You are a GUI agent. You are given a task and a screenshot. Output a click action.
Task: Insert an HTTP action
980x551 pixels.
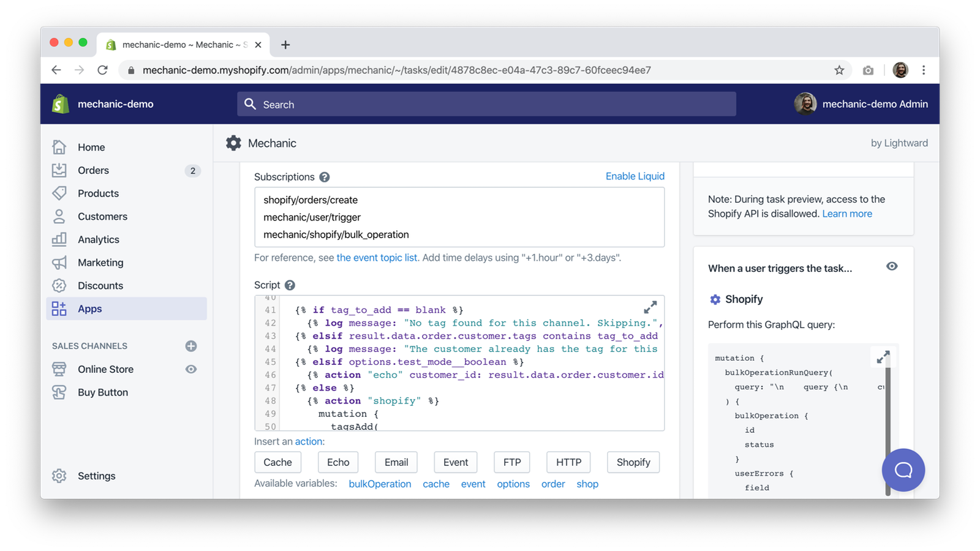(x=568, y=462)
